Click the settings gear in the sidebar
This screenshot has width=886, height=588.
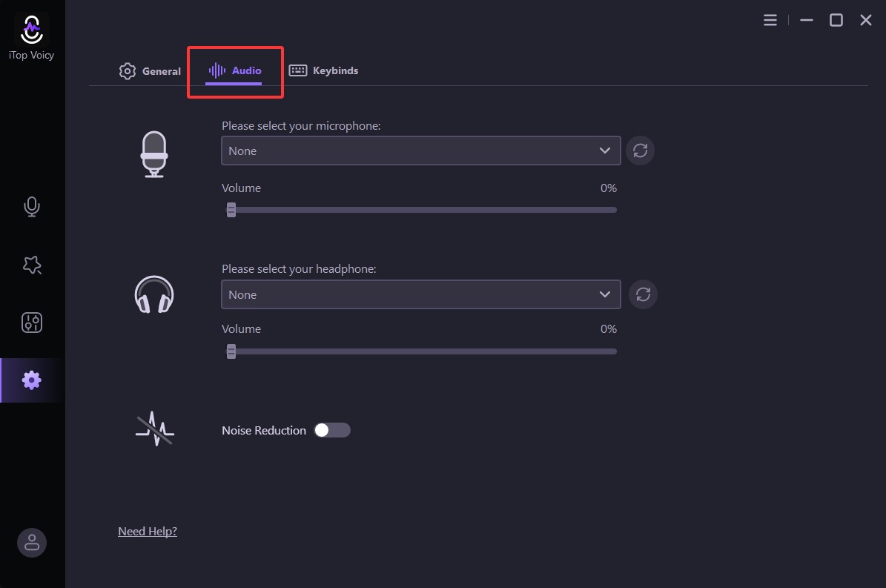(31, 380)
